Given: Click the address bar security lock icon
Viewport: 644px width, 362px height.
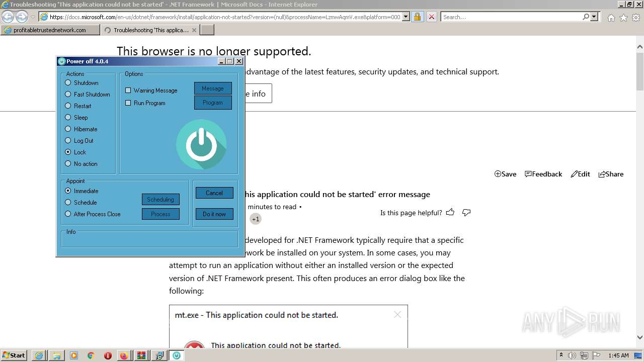Looking at the screenshot, I should 417,17.
